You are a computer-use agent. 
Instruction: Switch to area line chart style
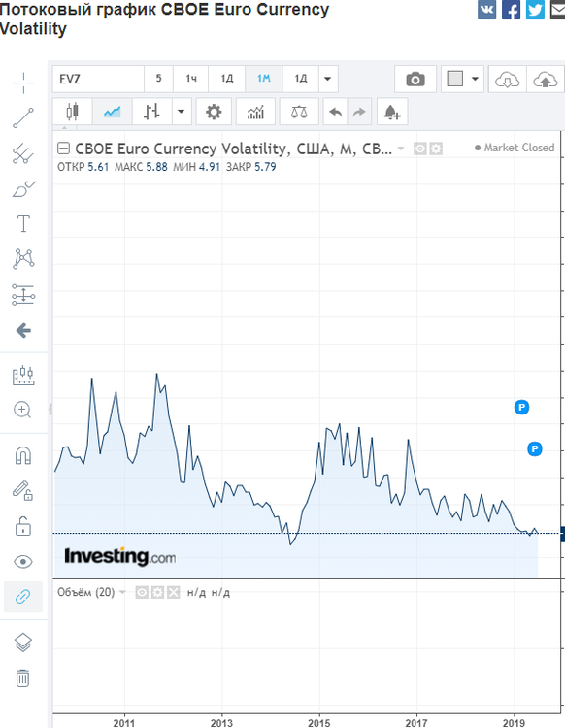pyautogui.click(x=113, y=112)
